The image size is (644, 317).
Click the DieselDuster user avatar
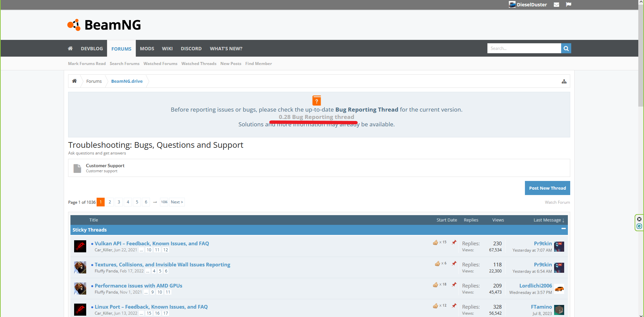point(512,4)
